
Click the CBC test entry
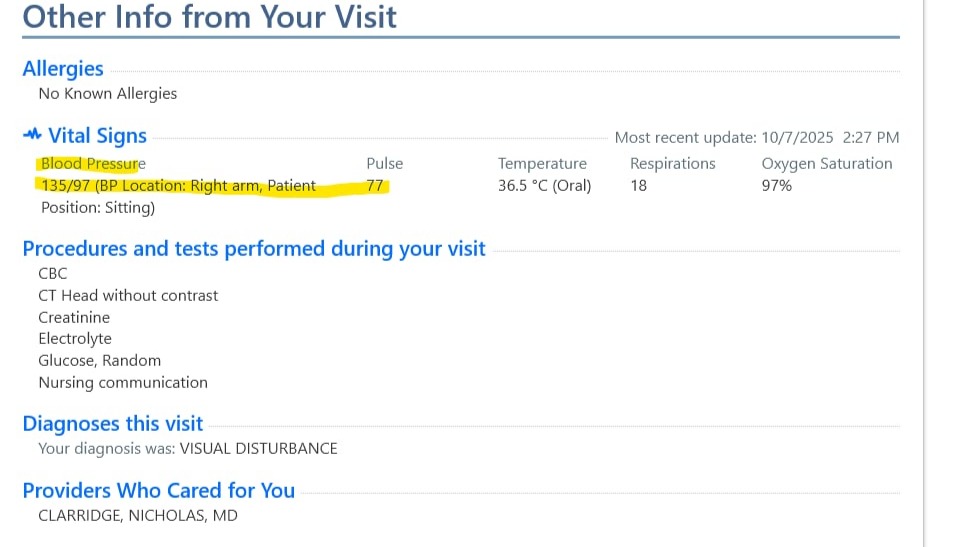[53, 273]
